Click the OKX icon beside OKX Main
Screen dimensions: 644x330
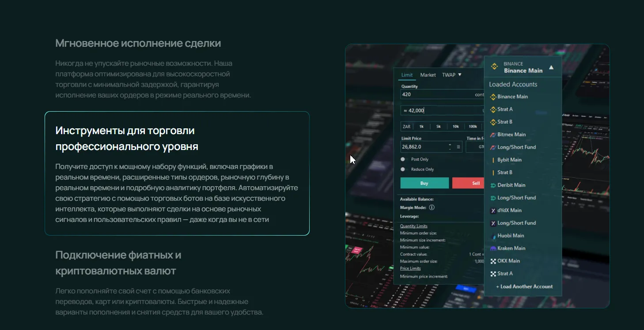pos(493,261)
